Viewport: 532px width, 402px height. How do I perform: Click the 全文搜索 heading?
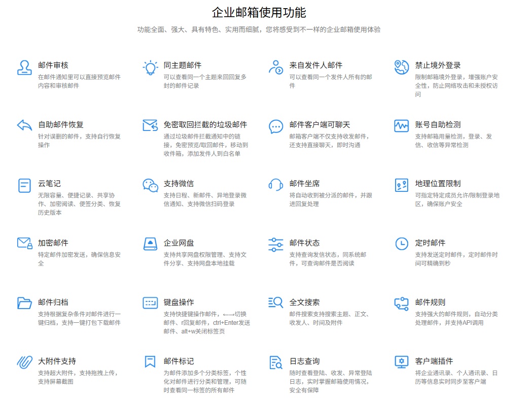click(x=305, y=302)
